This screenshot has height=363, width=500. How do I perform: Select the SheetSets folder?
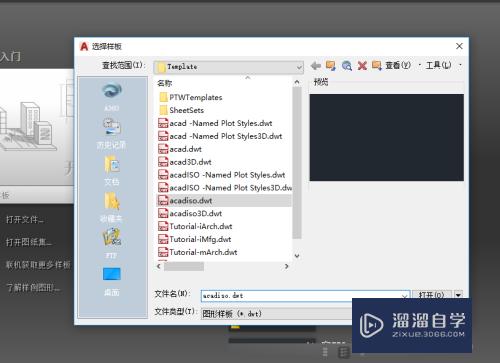[x=181, y=110]
